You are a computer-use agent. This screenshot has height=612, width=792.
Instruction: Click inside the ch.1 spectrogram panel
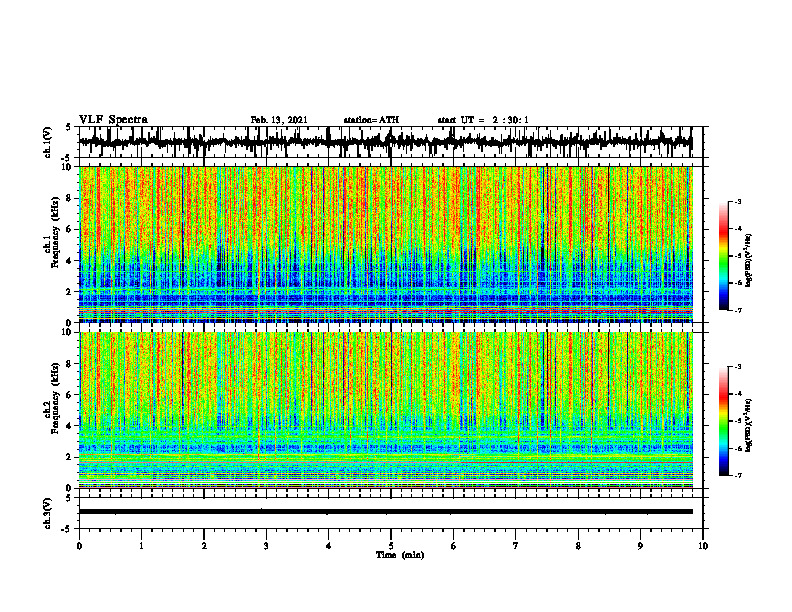(385, 244)
